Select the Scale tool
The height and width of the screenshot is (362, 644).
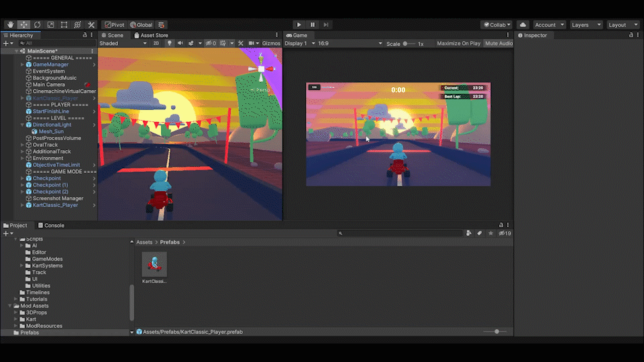click(x=50, y=25)
